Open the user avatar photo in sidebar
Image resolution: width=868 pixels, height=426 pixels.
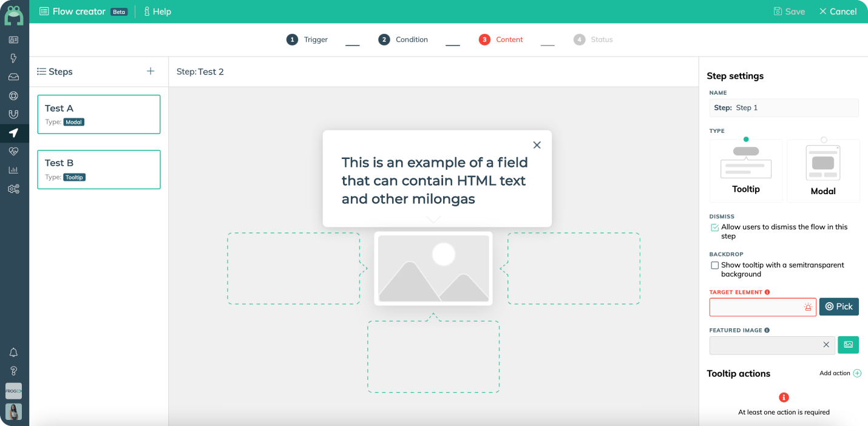[13, 411]
